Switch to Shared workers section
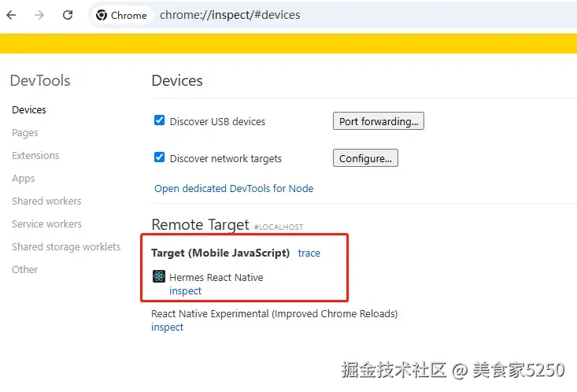 (46, 201)
